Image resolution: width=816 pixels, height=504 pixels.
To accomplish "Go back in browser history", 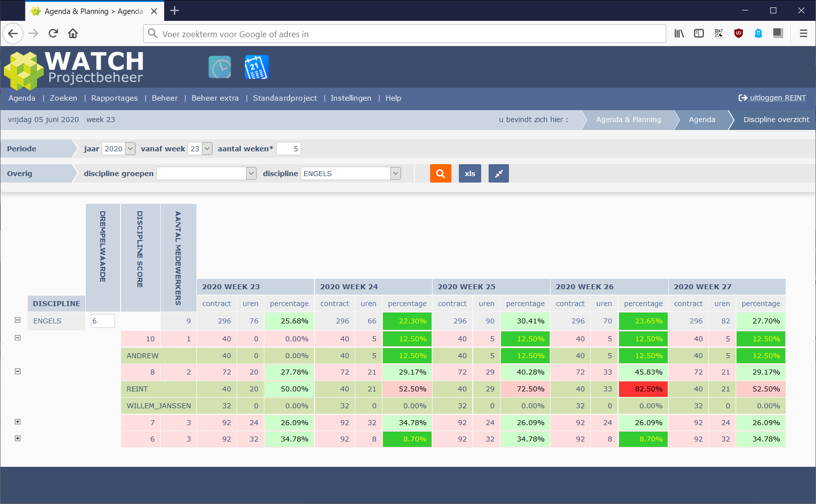I will (13, 34).
